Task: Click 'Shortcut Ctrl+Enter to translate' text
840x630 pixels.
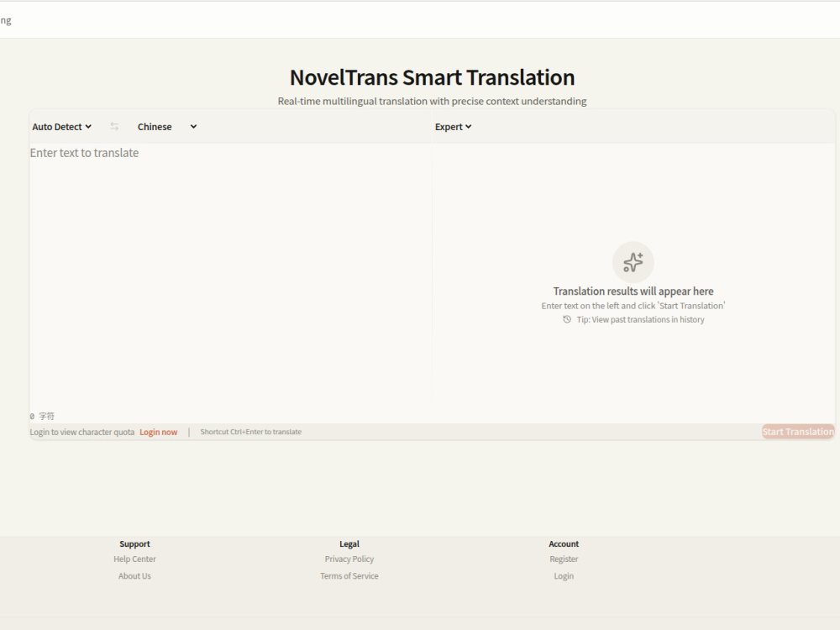Action: 250,432
